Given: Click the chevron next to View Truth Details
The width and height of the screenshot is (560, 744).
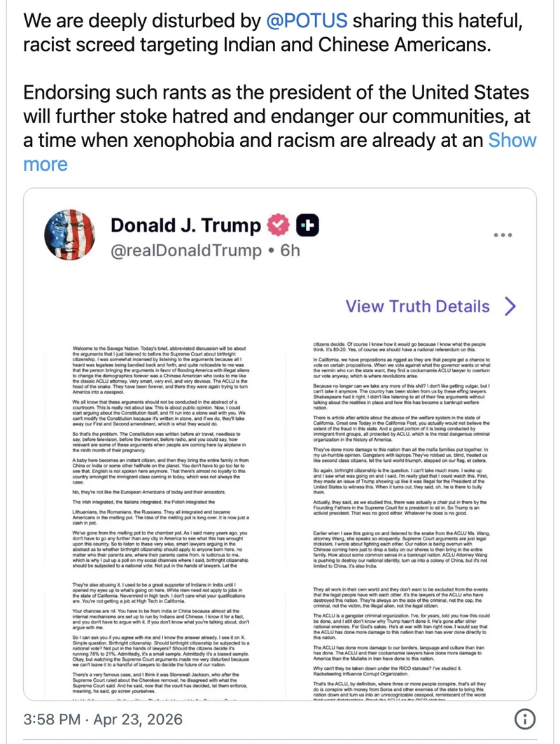Looking at the screenshot, I should (510, 307).
